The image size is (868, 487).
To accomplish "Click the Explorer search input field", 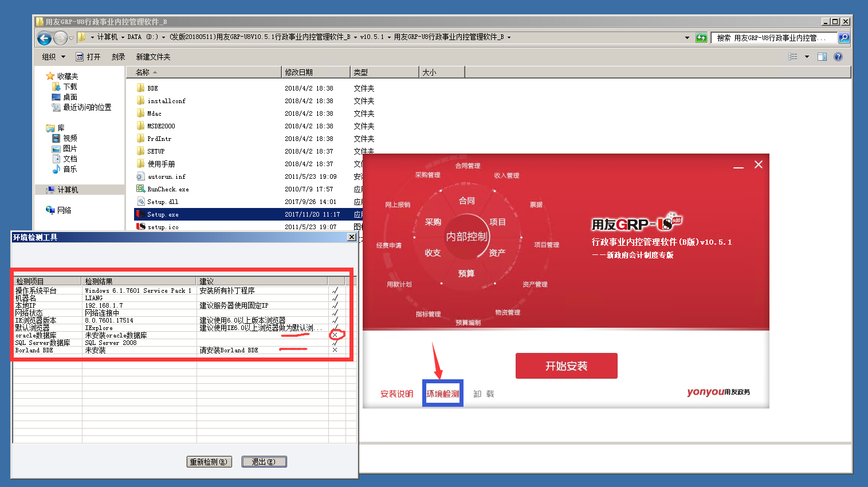I will pos(774,38).
